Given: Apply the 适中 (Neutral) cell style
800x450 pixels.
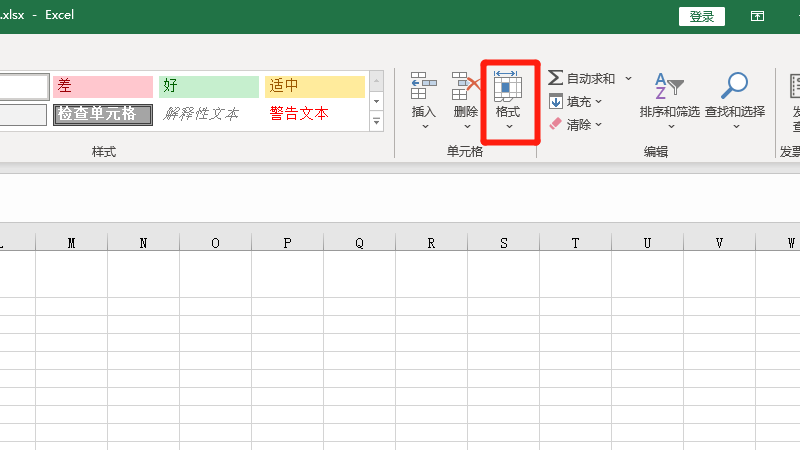Looking at the screenshot, I should pyautogui.click(x=314, y=87).
